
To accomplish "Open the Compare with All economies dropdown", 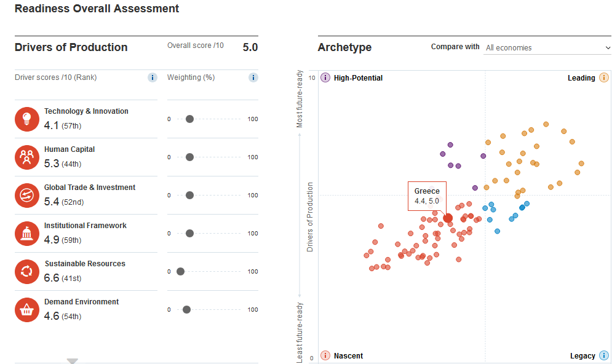I will click(x=547, y=47).
